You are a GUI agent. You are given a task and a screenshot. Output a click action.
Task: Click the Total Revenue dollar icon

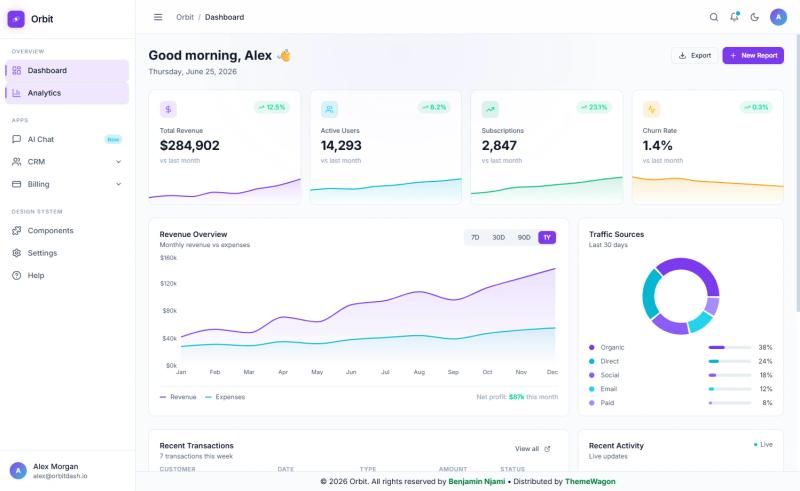168,109
